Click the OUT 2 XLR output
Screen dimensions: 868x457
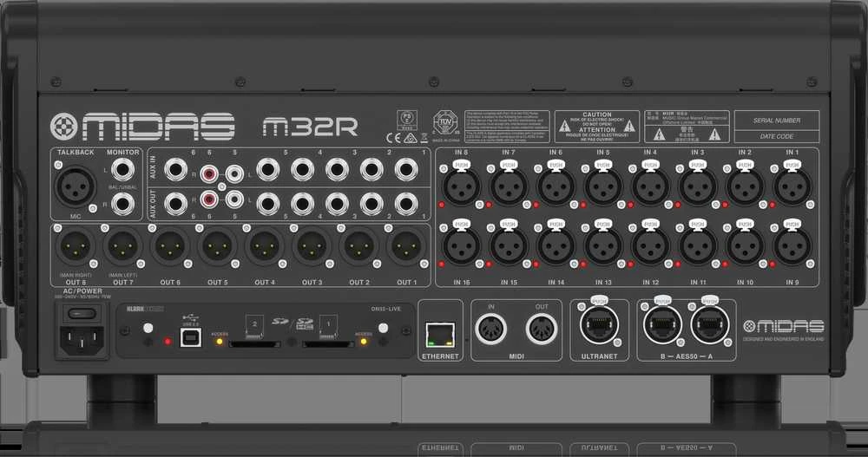tap(359, 246)
